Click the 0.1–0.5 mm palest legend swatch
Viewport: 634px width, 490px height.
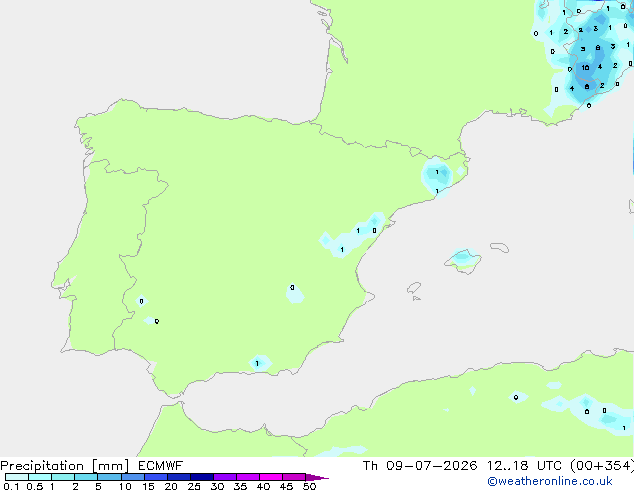click(x=17, y=477)
